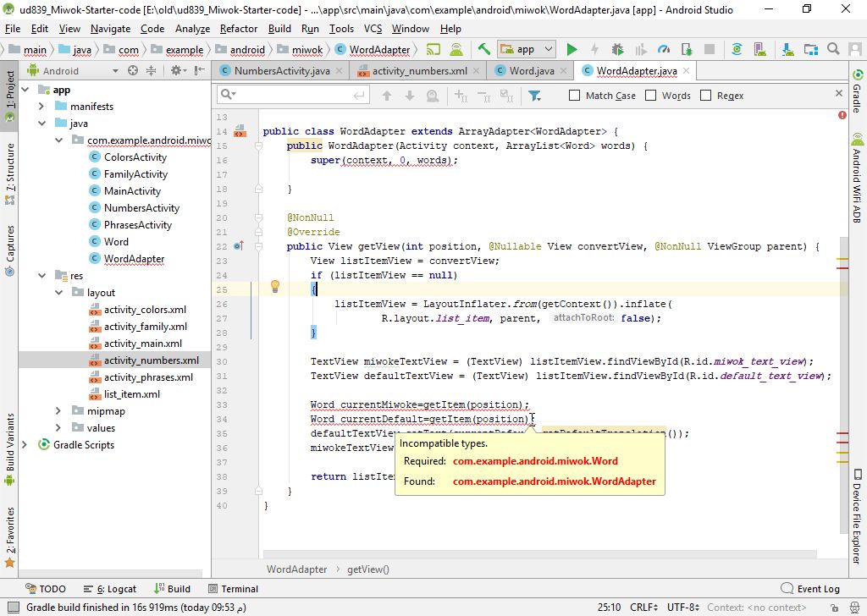867x616 pixels.
Task: Click the Debug app bug icon
Action: pyautogui.click(x=618, y=50)
